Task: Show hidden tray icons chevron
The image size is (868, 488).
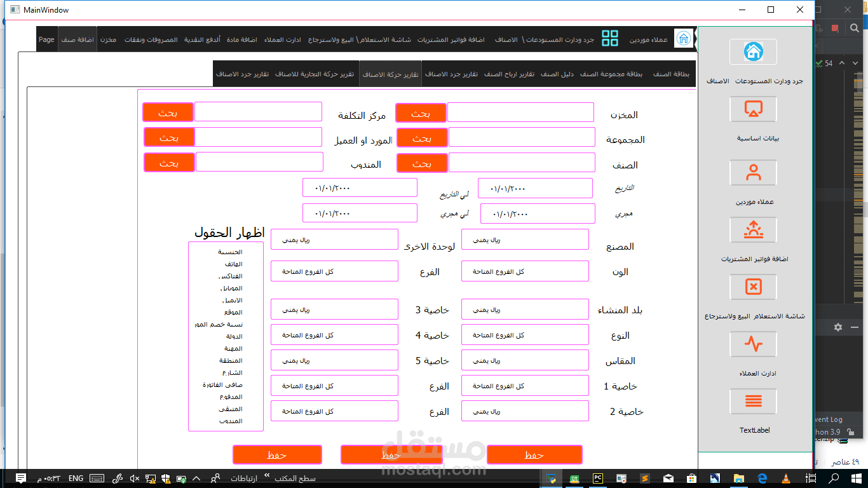Action: pos(196,478)
